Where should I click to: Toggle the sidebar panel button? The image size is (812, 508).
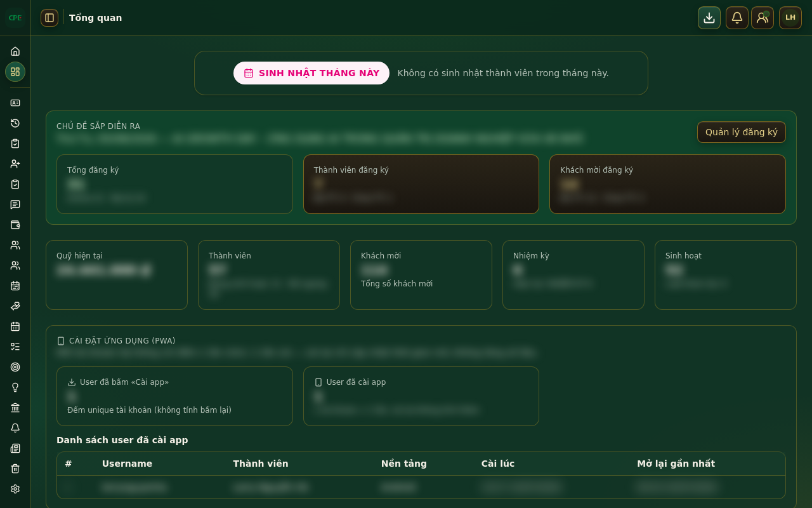pyautogui.click(x=49, y=18)
